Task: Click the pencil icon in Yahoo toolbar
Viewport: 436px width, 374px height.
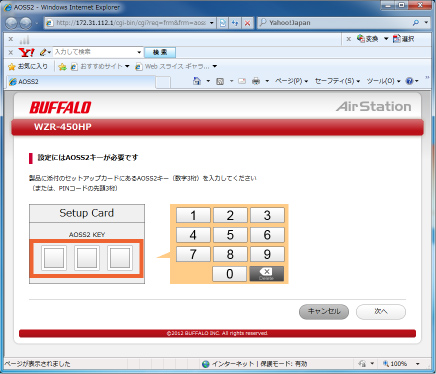Action: 43,52
